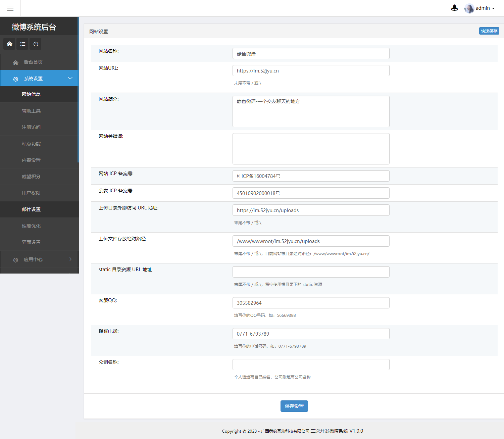Click the hamburger menu icon
This screenshot has height=439, width=504.
tap(10, 8)
